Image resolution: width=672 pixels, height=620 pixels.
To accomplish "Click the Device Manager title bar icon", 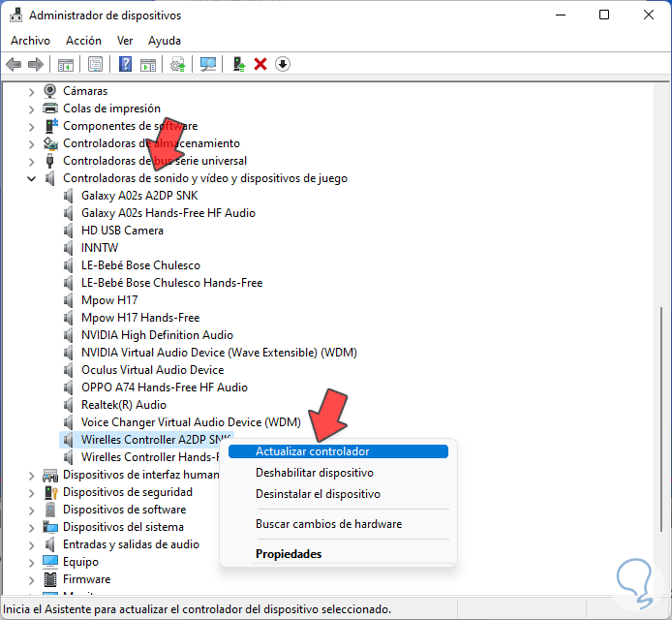I will tap(15, 15).
